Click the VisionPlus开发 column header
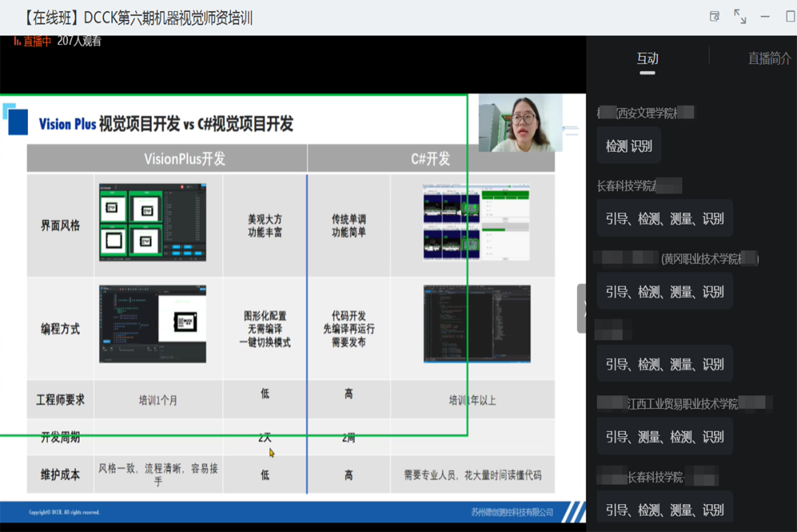This screenshot has height=532, width=797. tap(184, 159)
